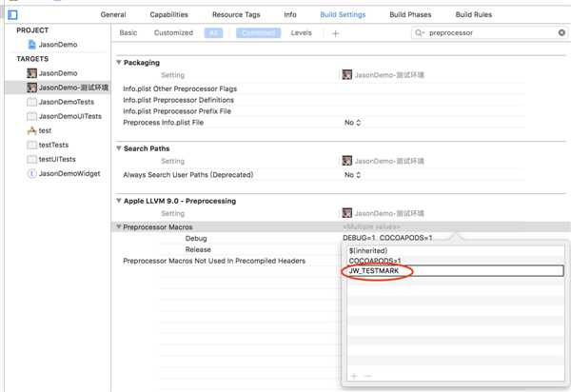Open the Always Search User Paths No dropdown
The height and width of the screenshot is (392, 571).
click(352, 175)
